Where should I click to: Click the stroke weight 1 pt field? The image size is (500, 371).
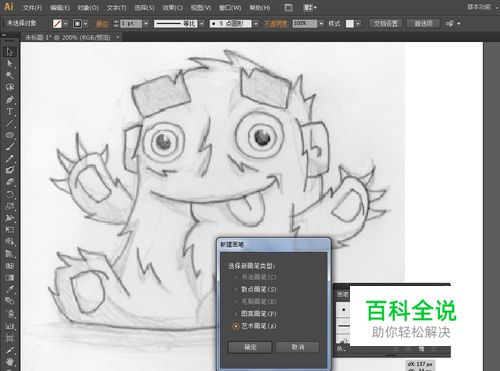point(131,24)
